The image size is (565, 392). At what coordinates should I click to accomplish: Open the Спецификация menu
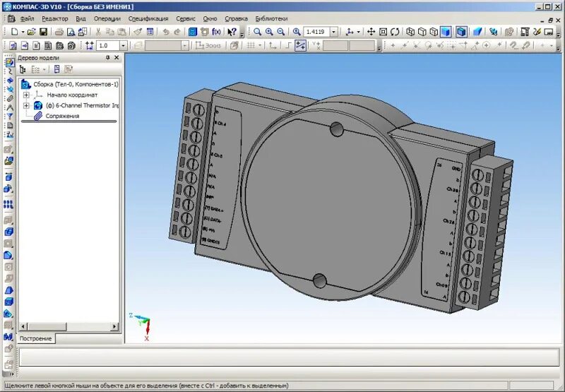click(148, 19)
